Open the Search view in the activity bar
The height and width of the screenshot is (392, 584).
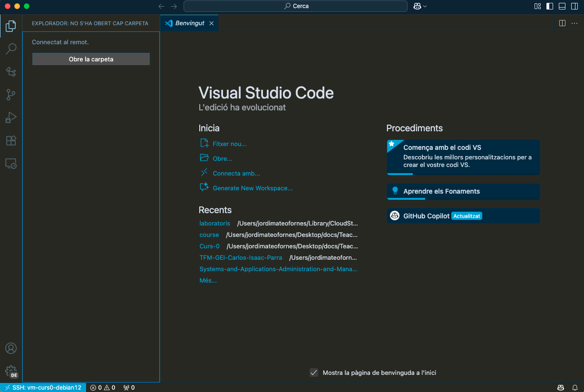[x=11, y=49]
